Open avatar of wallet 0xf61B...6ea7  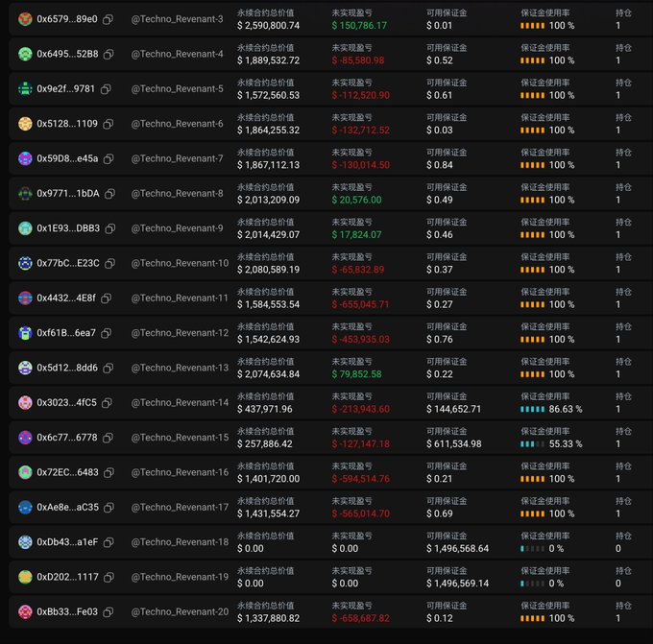[x=25, y=333]
